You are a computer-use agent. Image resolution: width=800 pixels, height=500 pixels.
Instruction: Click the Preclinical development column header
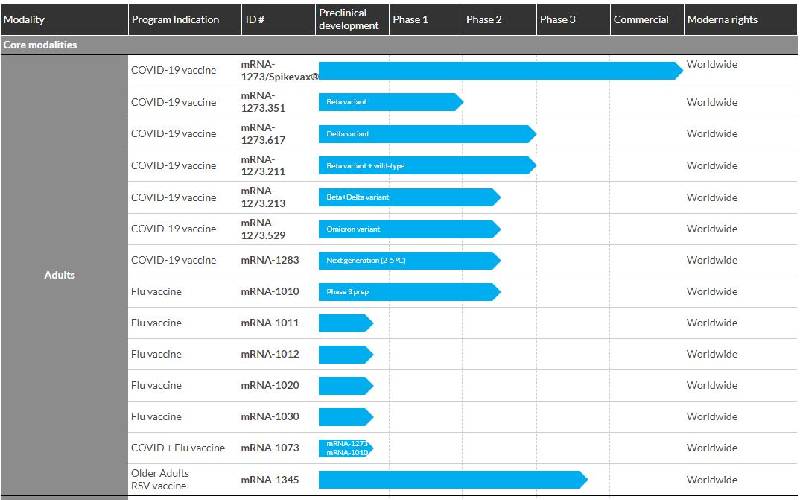tap(348, 19)
